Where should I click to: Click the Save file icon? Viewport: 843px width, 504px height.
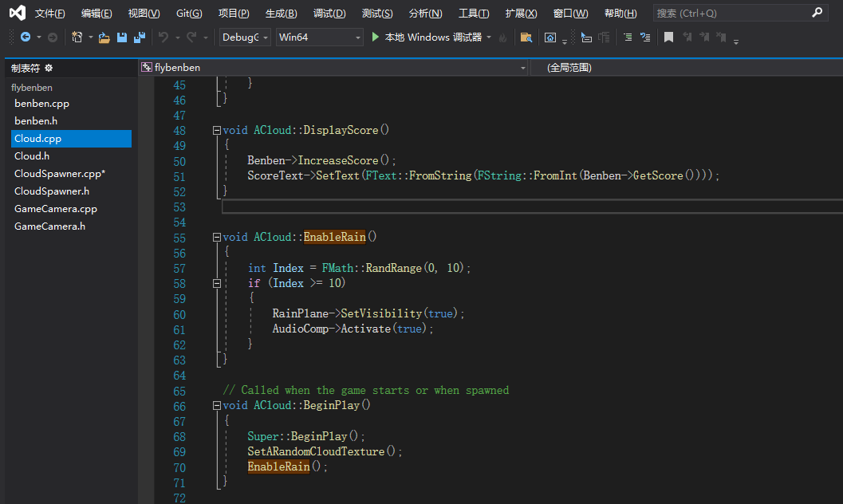[x=122, y=37]
